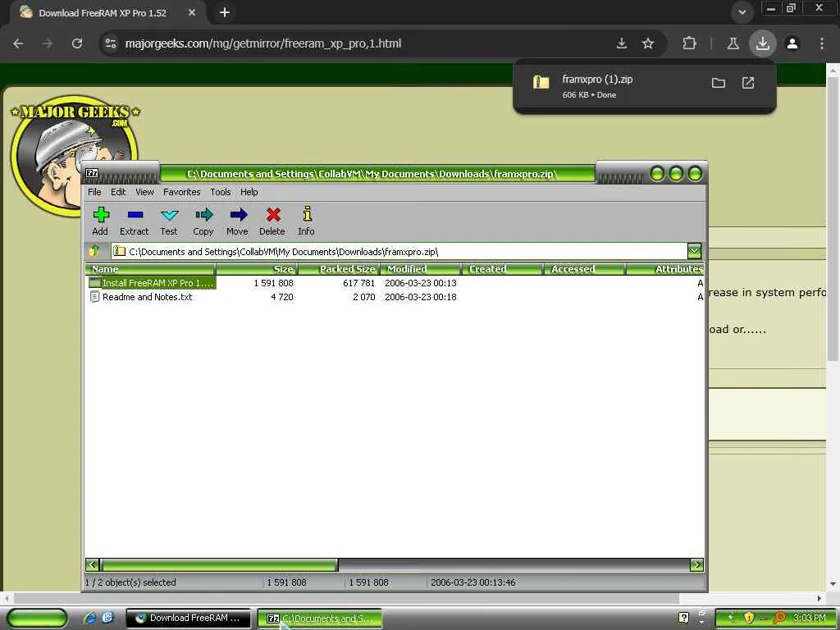Click size value 1 591 808 in file list

pos(273,283)
